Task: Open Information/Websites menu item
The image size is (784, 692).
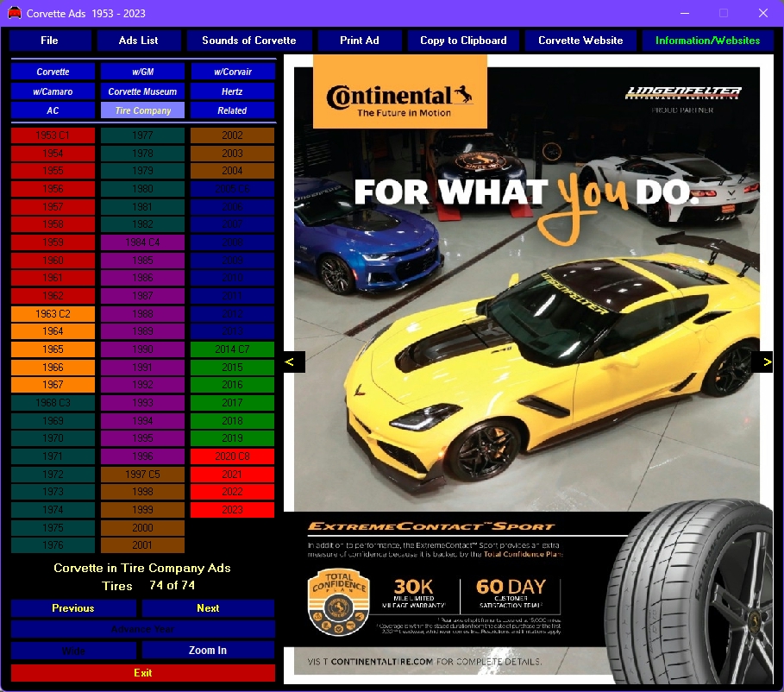Action: tap(707, 41)
